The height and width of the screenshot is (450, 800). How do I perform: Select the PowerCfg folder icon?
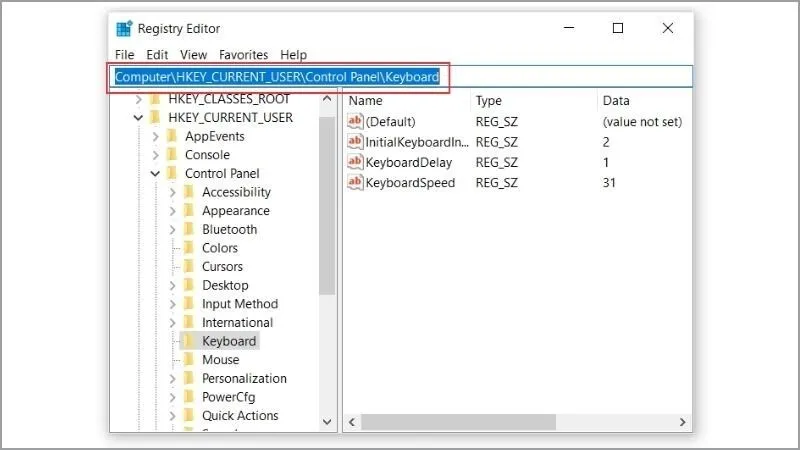(189, 397)
